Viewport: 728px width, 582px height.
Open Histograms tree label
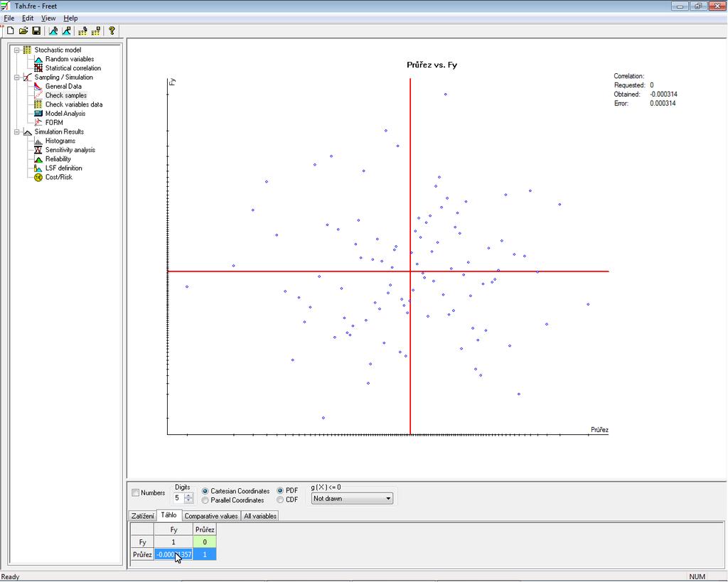coord(60,141)
